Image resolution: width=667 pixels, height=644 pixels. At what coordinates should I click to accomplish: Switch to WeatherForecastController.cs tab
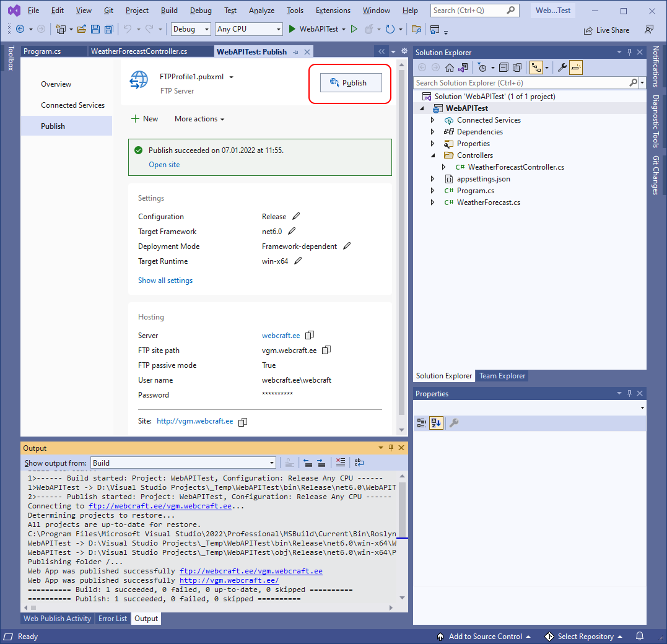(139, 51)
